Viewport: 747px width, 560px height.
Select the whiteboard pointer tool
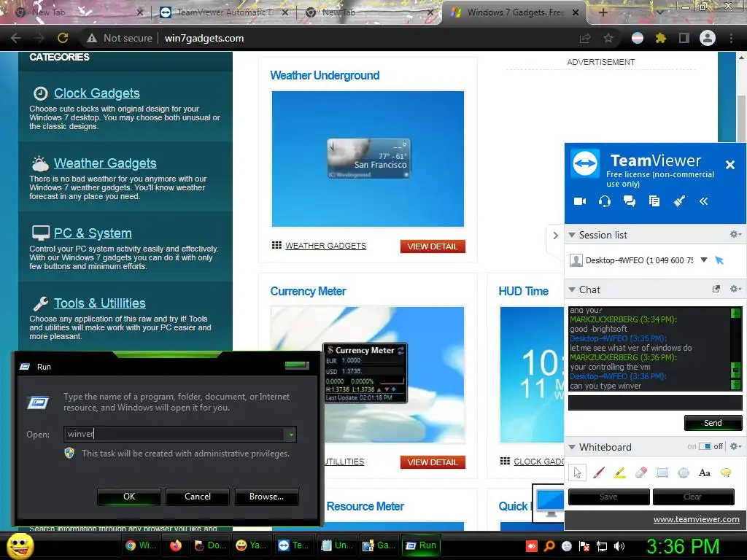coord(578,472)
